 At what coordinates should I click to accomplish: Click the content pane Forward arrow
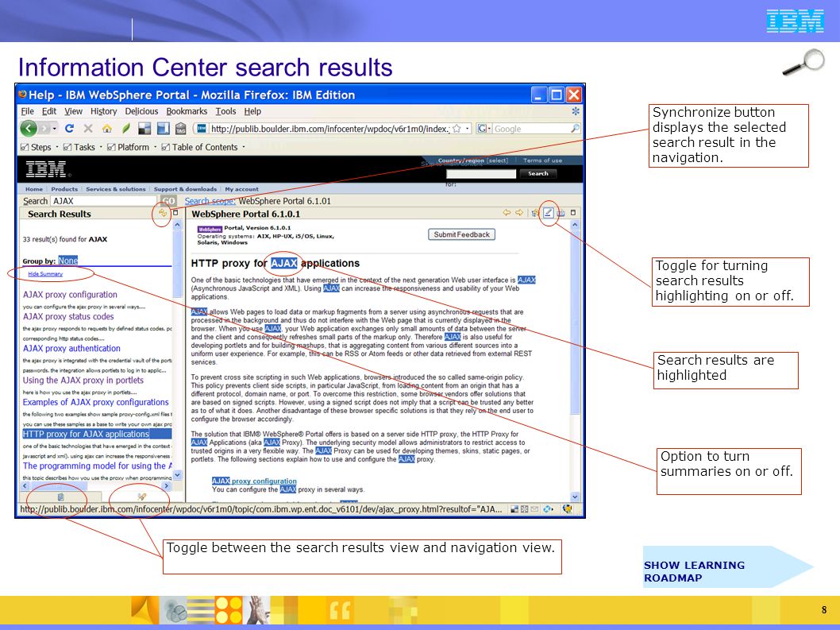click(519, 213)
